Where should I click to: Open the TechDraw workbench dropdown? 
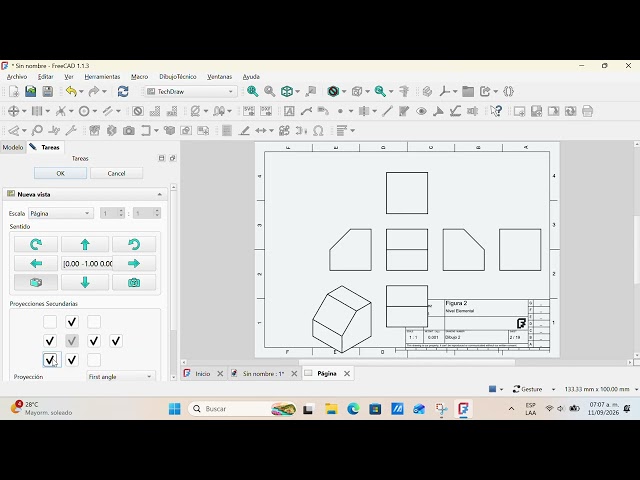[x=191, y=91]
